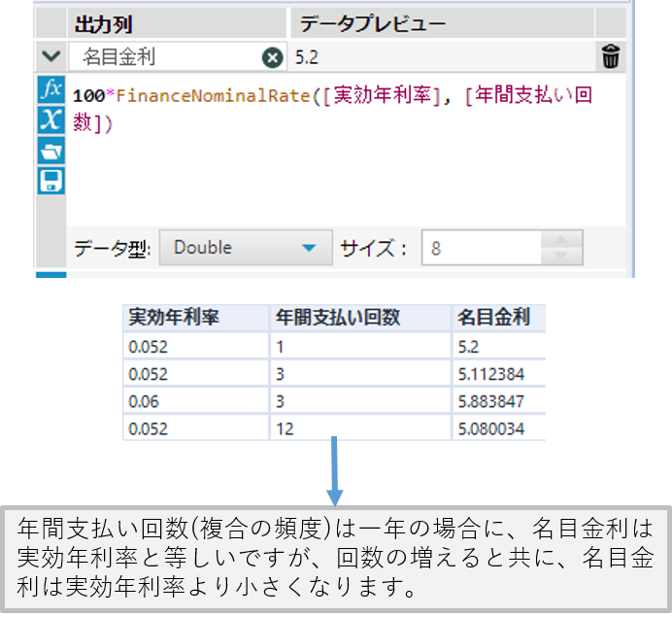Increase size with the stepper up arrow

[562, 240]
